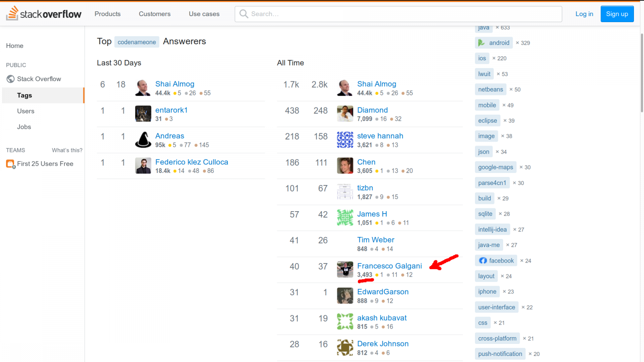
Task: Open the Products menu
Action: (x=107, y=14)
